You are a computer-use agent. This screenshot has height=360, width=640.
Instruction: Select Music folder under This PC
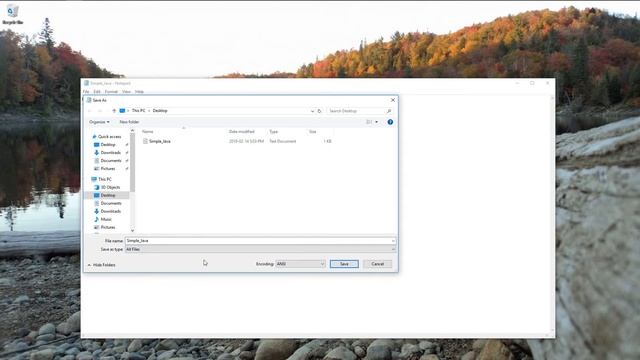tap(106, 219)
